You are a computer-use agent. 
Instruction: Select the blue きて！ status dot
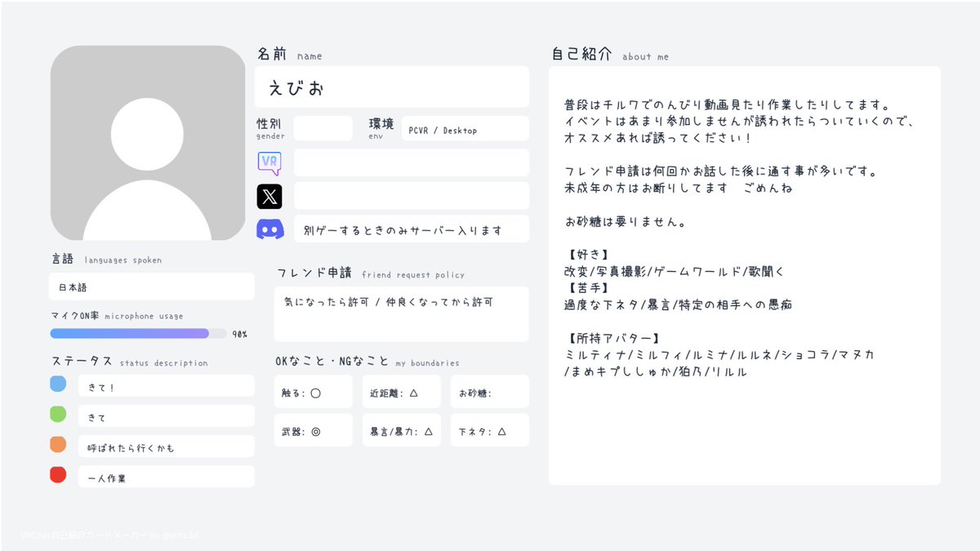[57, 384]
